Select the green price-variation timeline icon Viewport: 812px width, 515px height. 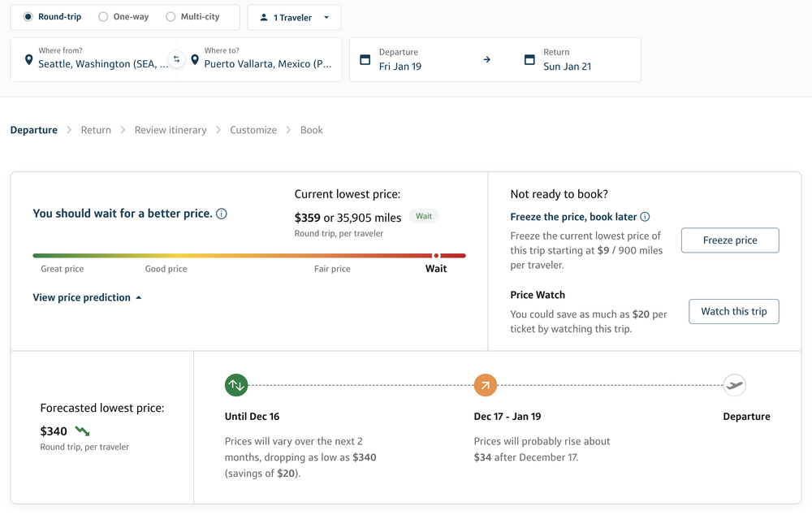point(235,385)
